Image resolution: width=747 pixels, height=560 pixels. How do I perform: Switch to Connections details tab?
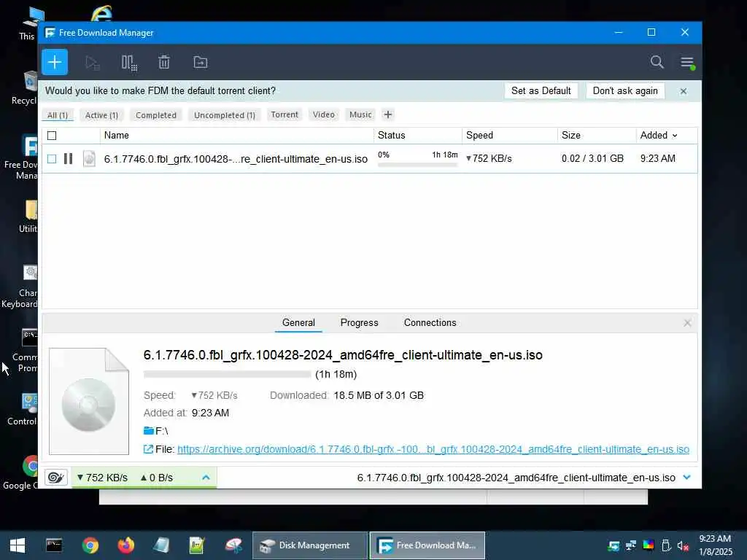pos(430,323)
